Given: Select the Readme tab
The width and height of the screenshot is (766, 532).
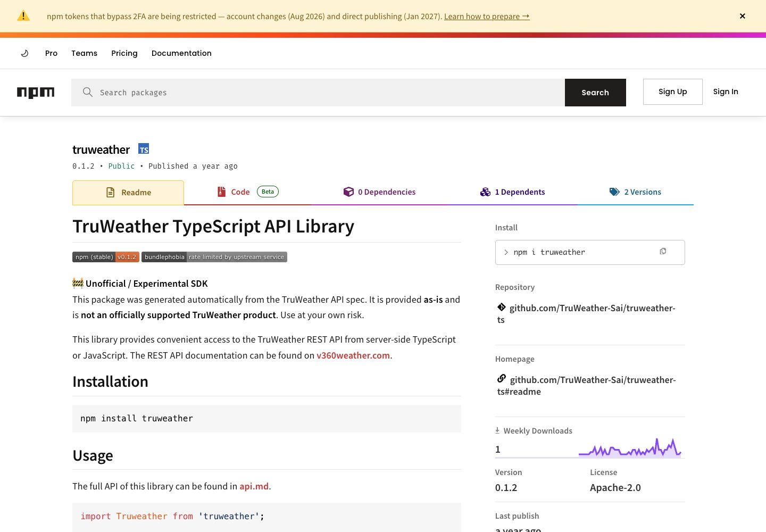Looking at the screenshot, I should tap(128, 193).
